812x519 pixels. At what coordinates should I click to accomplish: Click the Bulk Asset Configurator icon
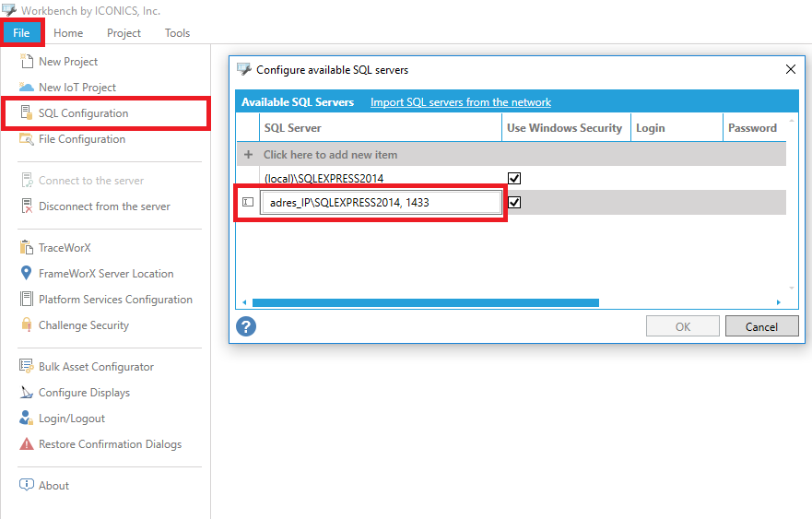point(27,366)
